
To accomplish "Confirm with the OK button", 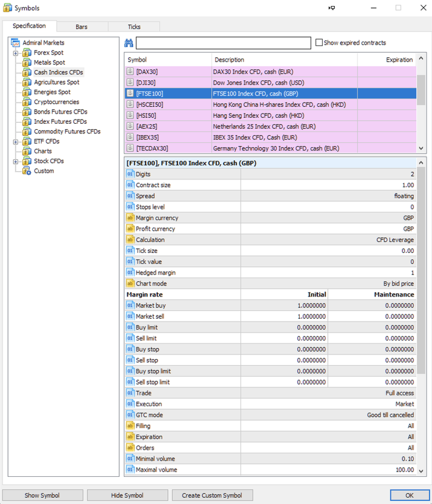I will pyautogui.click(x=410, y=495).
